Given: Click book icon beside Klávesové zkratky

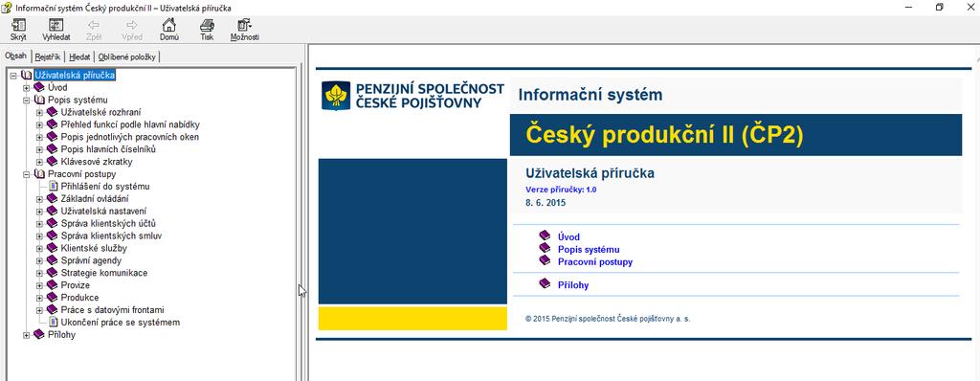Looking at the screenshot, I should [52, 162].
